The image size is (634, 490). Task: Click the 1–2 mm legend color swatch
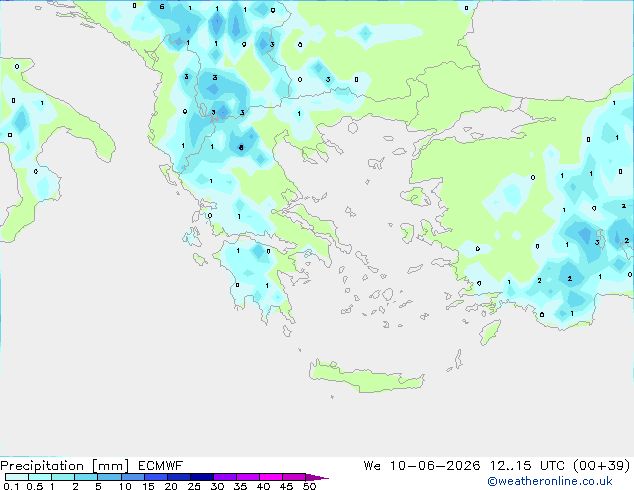point(63,477)
